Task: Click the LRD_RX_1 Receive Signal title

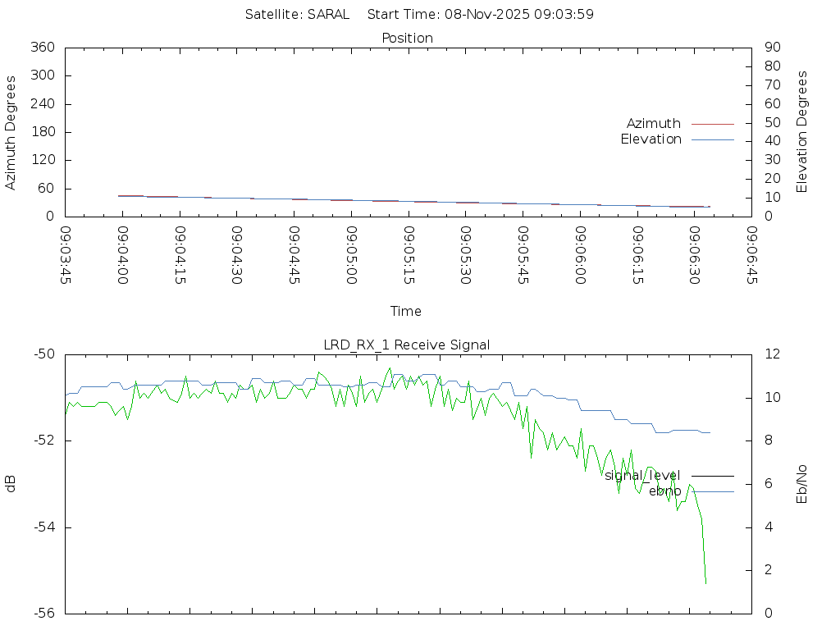Action: (x=407, y=345)
